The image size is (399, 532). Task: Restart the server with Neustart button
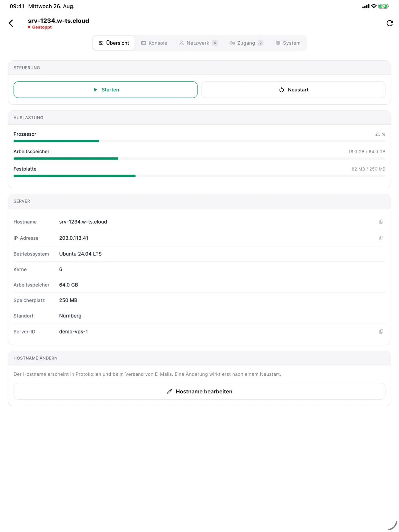(x=294, y=90)
